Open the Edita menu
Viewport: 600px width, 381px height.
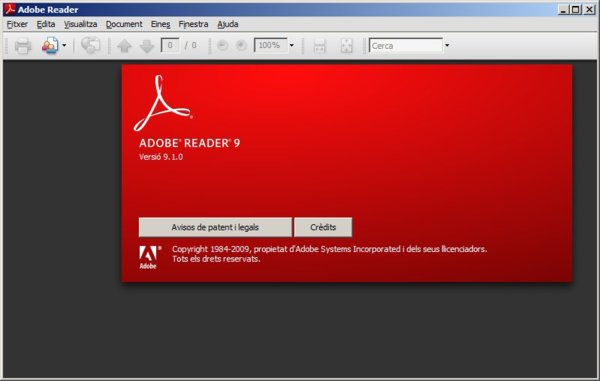tap(46, 24)
